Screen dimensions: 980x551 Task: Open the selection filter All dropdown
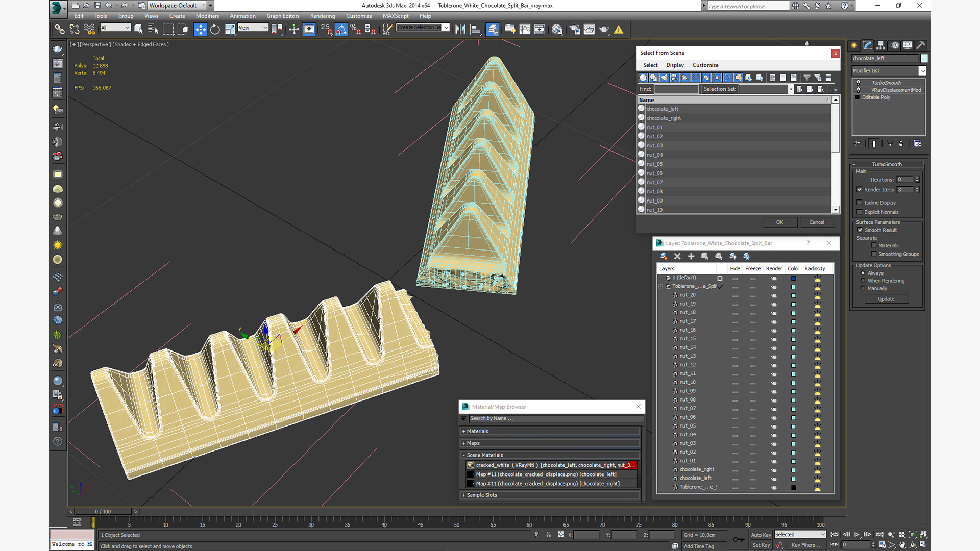115,28
